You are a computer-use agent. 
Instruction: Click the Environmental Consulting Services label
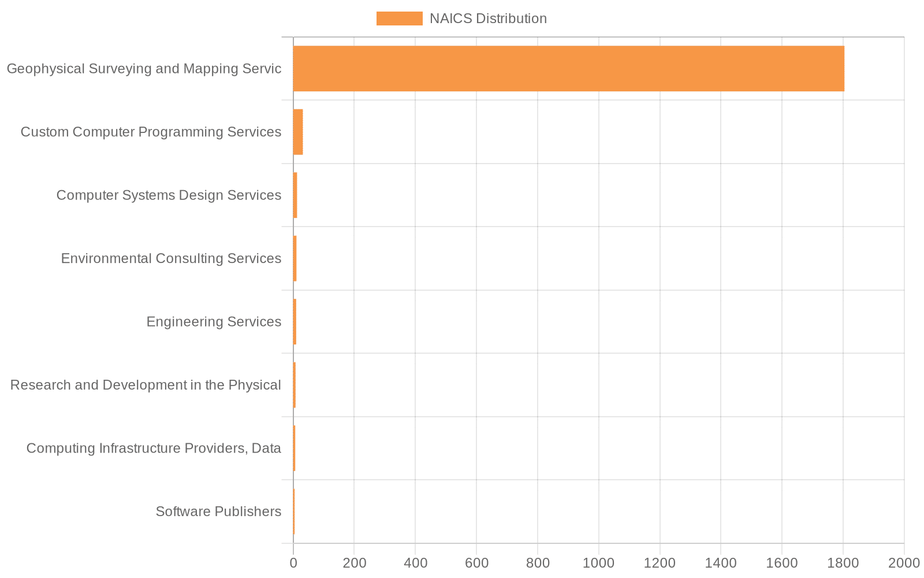[x=171, y=258]
